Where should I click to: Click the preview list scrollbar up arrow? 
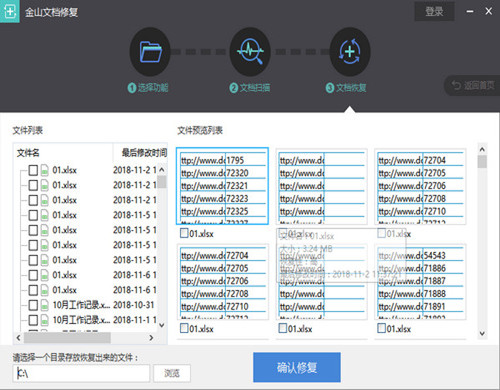[482, 149]
